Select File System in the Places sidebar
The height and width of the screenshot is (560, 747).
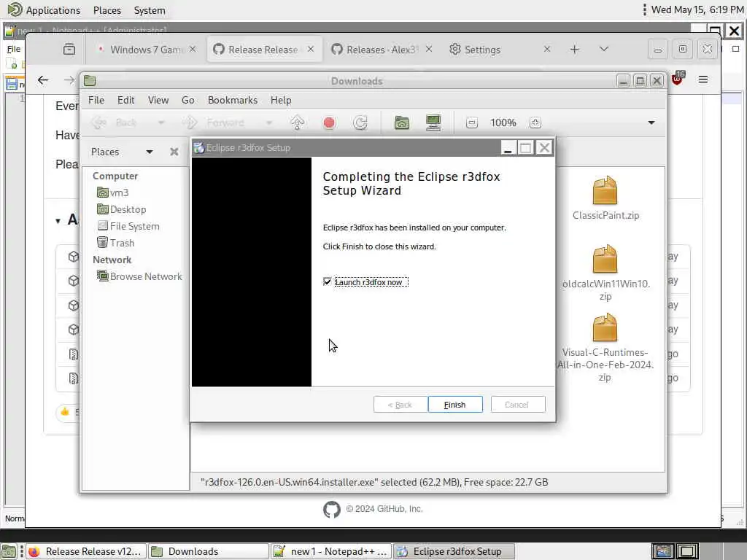click(x=128, y=226)
